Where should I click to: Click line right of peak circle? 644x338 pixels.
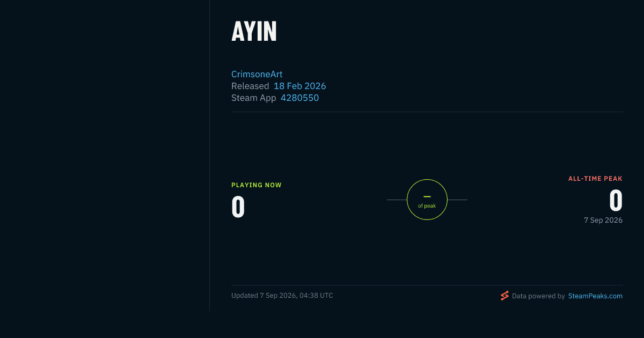[x=457, y=200]
